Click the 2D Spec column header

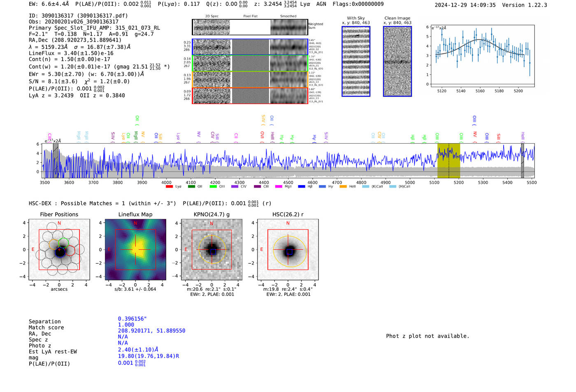(212, 16)
